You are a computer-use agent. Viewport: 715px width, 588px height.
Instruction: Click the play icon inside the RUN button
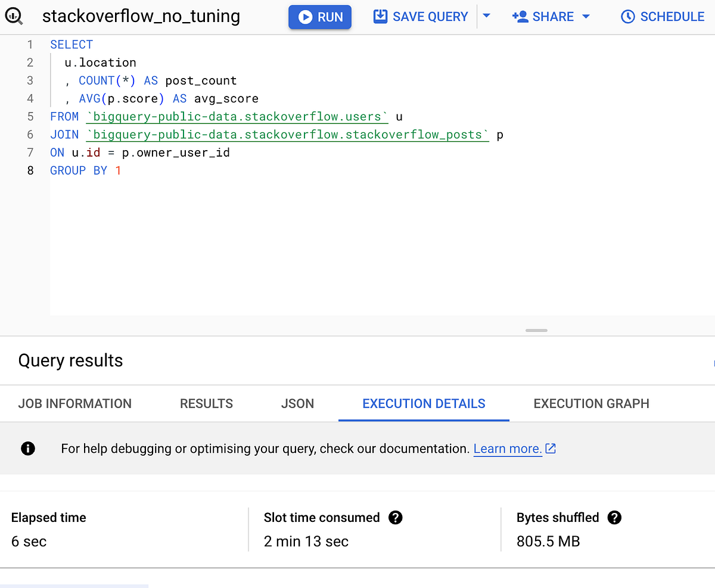(x=305, y=17)
